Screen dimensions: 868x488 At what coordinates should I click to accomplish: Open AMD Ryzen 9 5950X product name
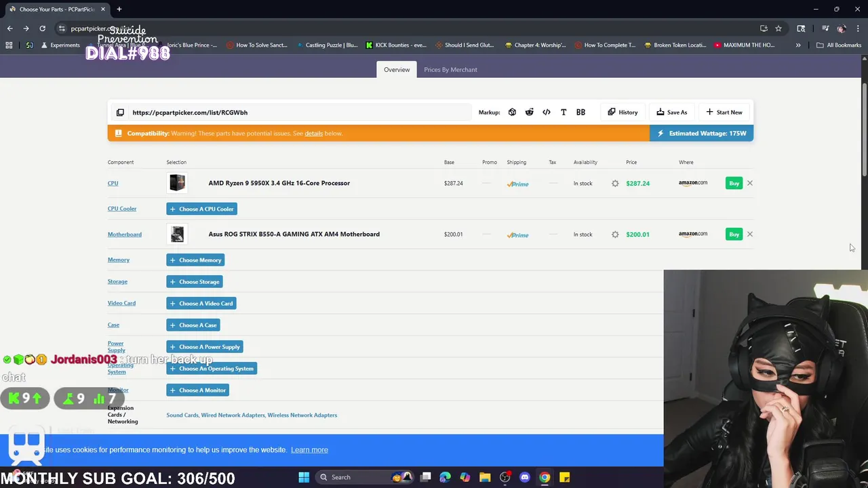(279, 183)
